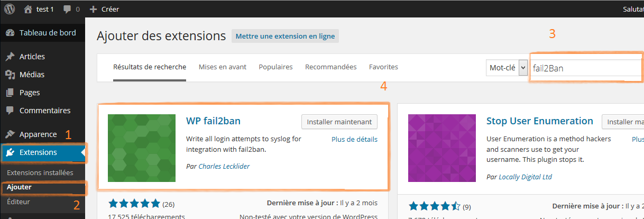
Task: Switch to the Favorites tab
Action: coord(383,67)
